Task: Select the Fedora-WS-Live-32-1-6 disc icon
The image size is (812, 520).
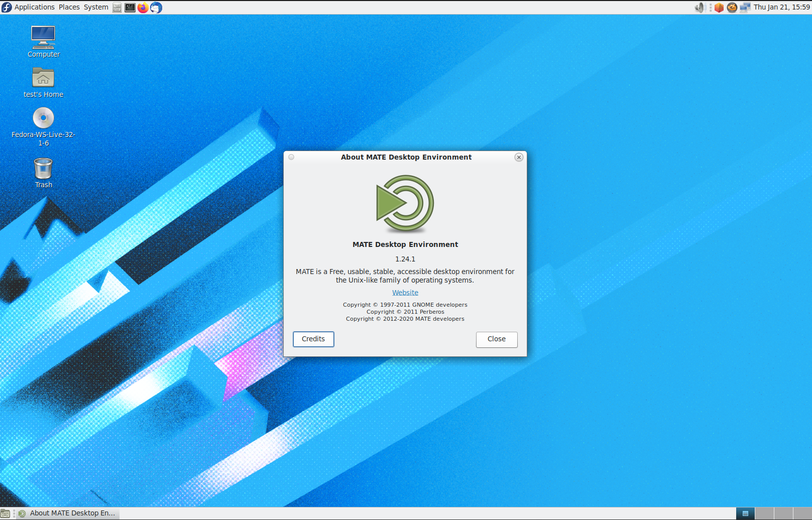Action: [43, 127]
